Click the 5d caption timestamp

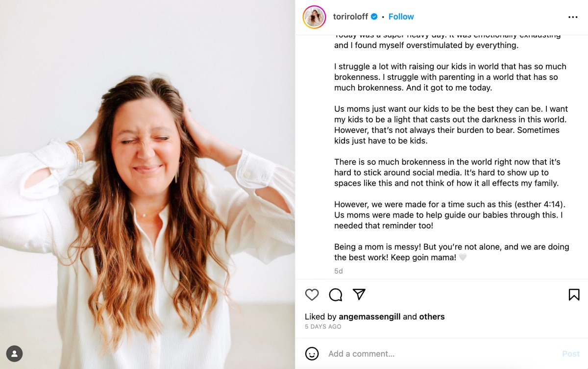click(338, 271)
